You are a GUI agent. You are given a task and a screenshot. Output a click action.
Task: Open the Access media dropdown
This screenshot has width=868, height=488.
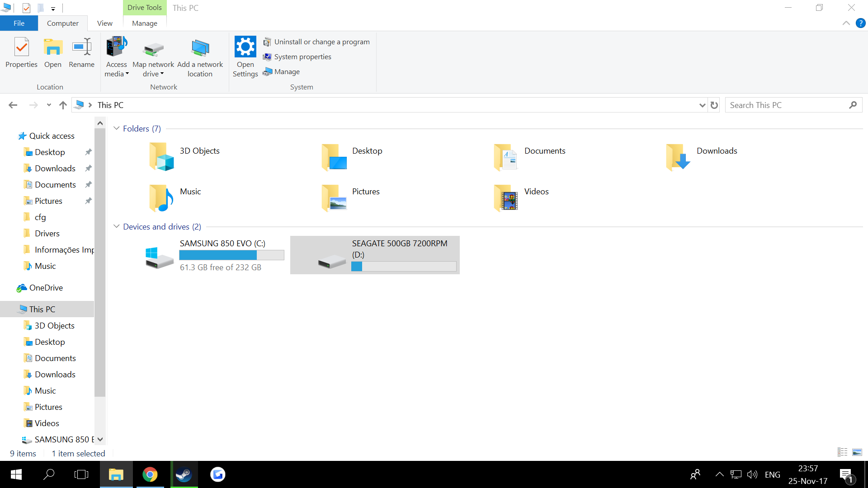pyautogui.click(x=117, y=58)
